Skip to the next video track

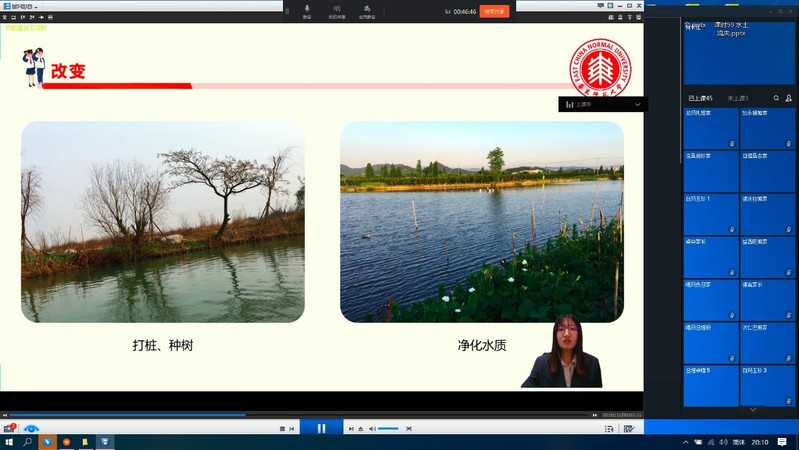[351, 429]
